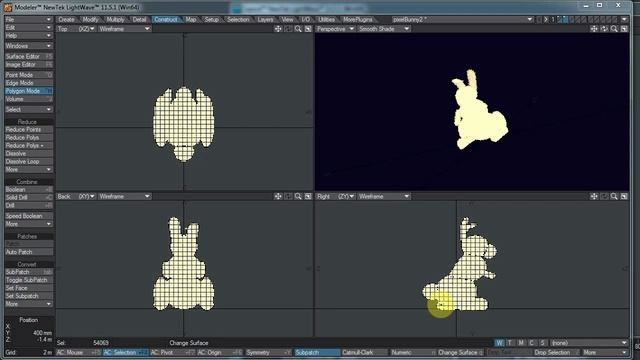
Task: Open the Layers tab
Action: pos(265,20)
